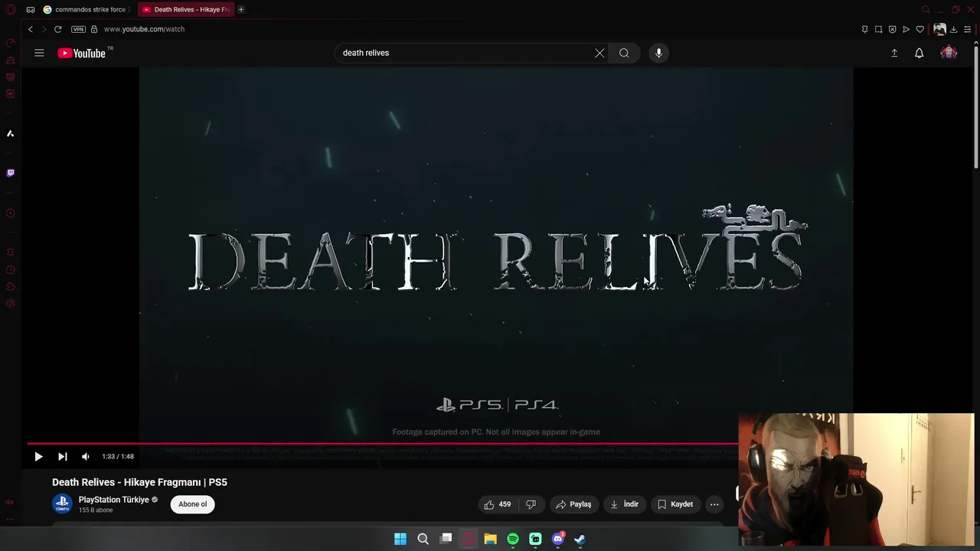Open the GX Control speedometer sidebar icon
980x551 pixels.
[x=11, y=43]
